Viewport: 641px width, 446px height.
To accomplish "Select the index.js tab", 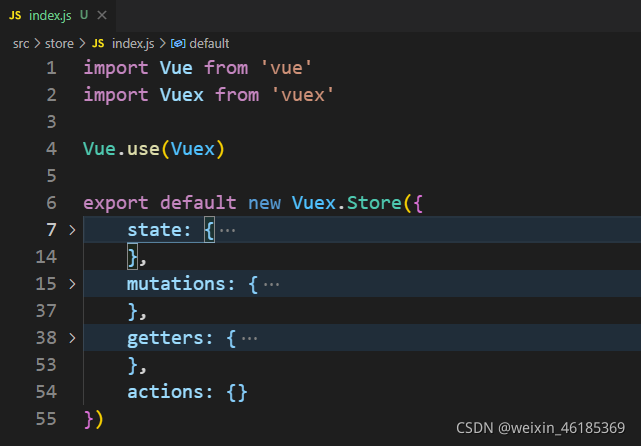I will 58,16.
